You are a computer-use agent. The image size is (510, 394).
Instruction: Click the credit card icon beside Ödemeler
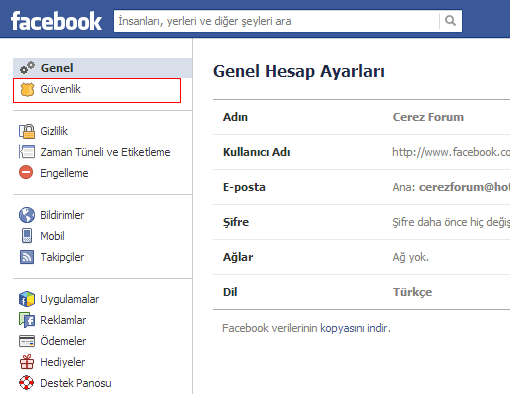pos(27,341)
